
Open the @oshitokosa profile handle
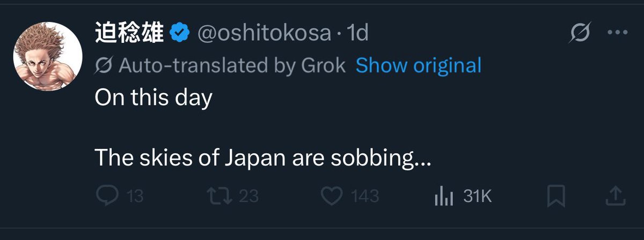(265, 33)
